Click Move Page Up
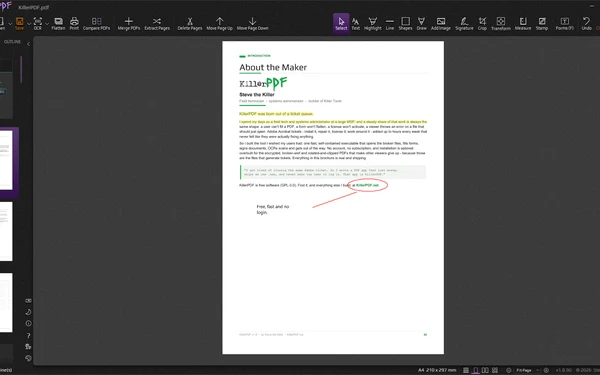 (219, 23)
